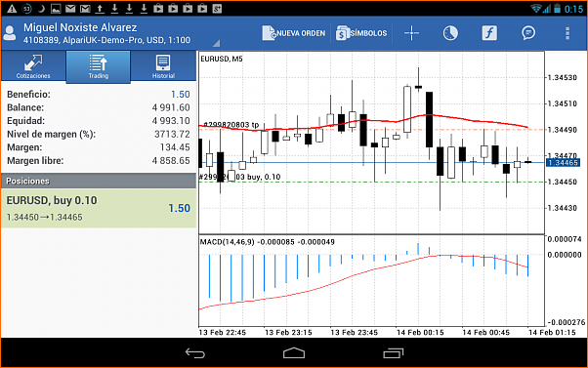Open the Símbolos symbols list
This screenshot has height=368, width=588.
click(x=361, y=33)
